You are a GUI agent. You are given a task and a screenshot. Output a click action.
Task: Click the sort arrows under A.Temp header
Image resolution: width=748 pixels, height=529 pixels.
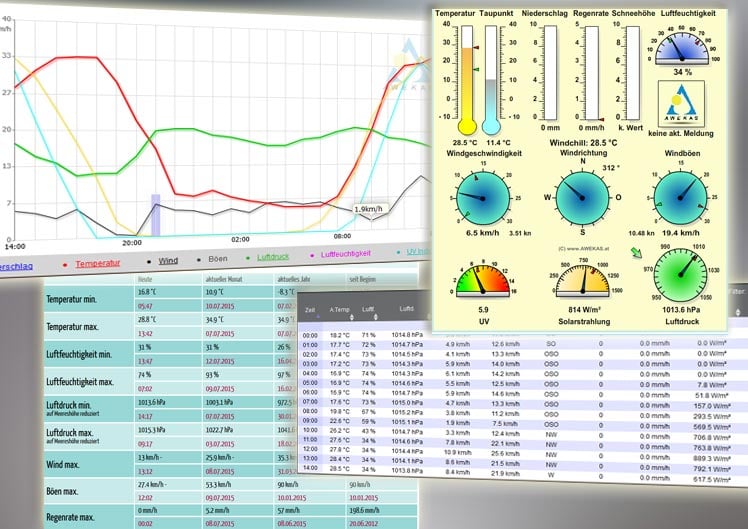pyautogui.click(x=352, y=317)
